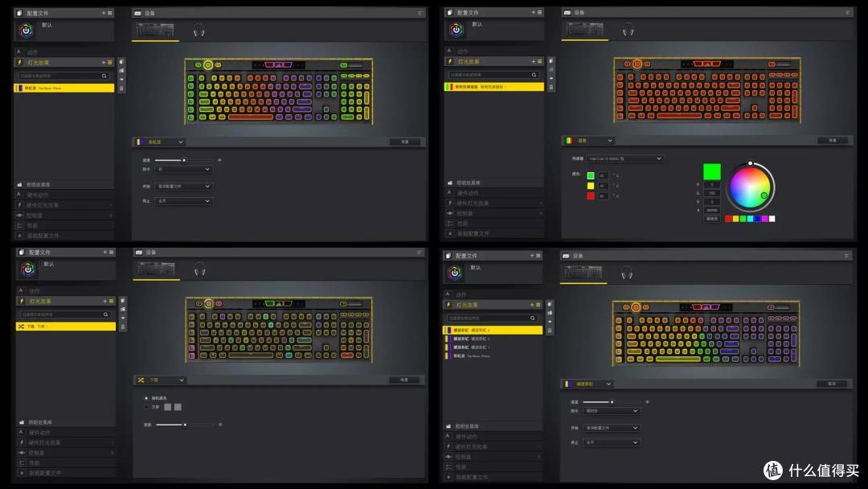Open the direction dropdown in spiral rainbow window
Screen dimensions: 868x489
[612, 411]
